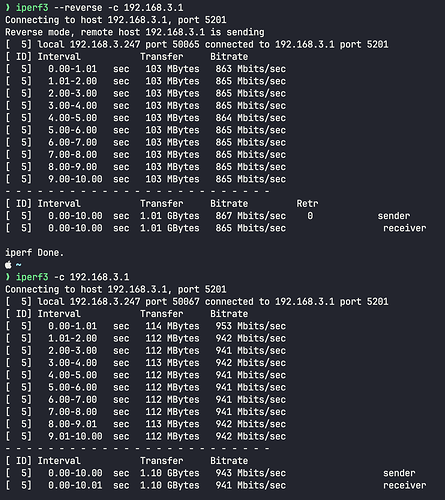Click the tilde home directory indicator
This screenshot has width=445, height=500.
(x=19, y=265)
